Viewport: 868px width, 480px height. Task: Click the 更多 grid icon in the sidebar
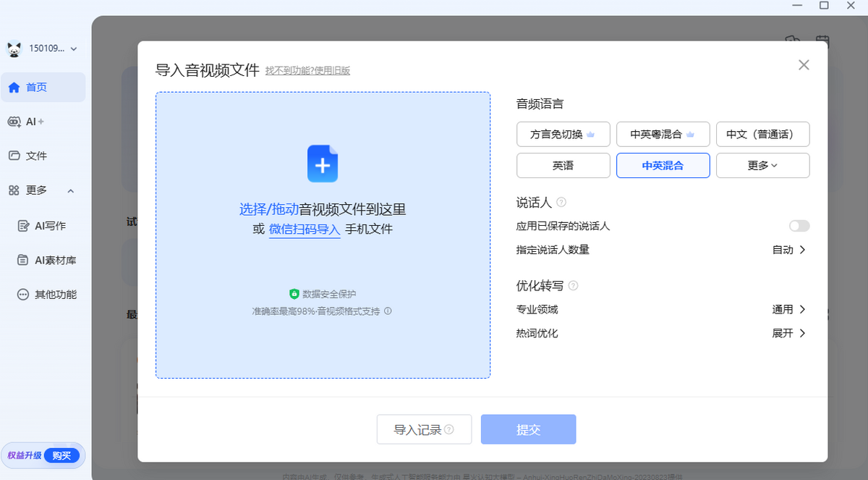pyautogui.click(x=14, y=190)
